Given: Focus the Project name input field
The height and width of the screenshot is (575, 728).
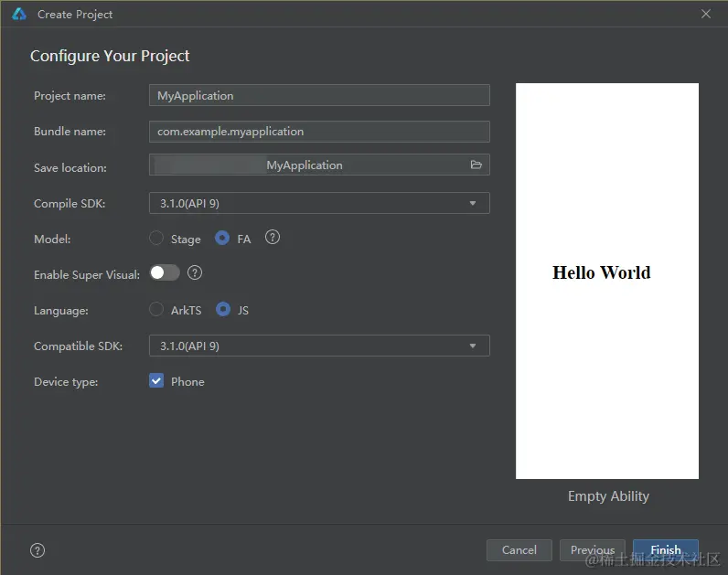Looking at the screenshot, I should pyautogui.click(x=319, y=95).
